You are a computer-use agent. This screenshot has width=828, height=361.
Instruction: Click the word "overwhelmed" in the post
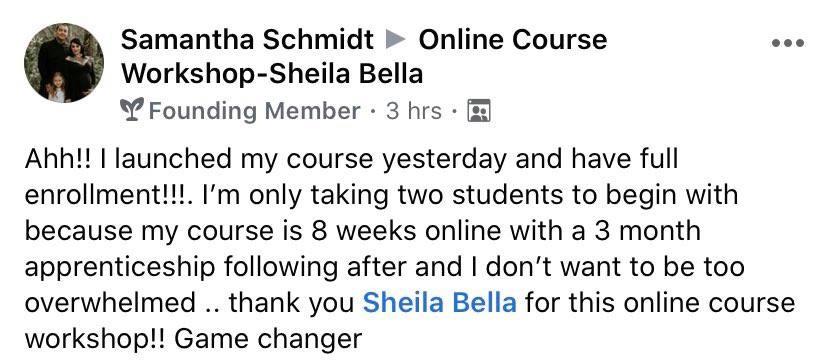(110, 302)
